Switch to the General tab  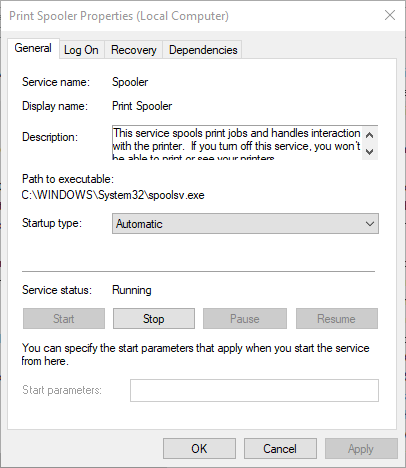click(33, 48)
